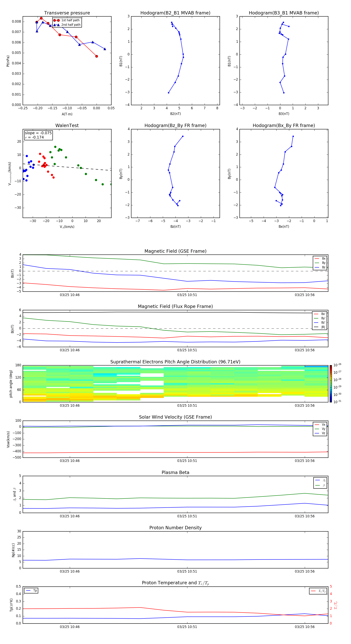Click the 'Proton Temperature and Te/Tp' title

click(175, 583)
